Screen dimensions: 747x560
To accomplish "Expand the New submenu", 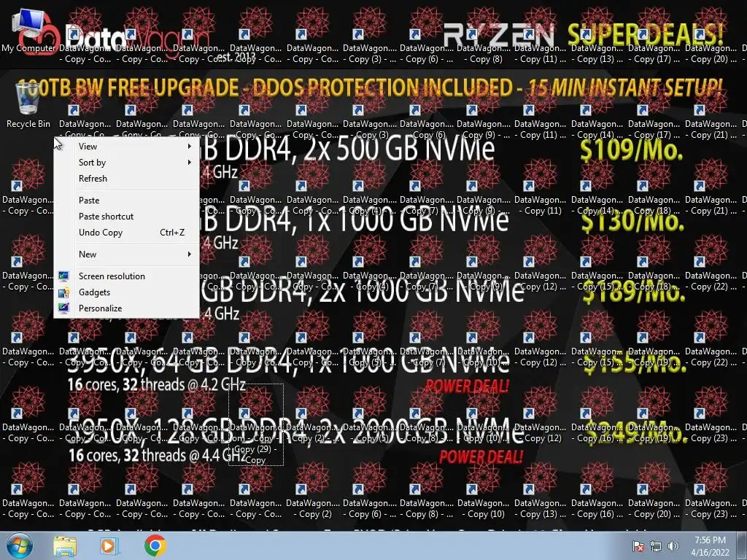I will pos(126,254).
